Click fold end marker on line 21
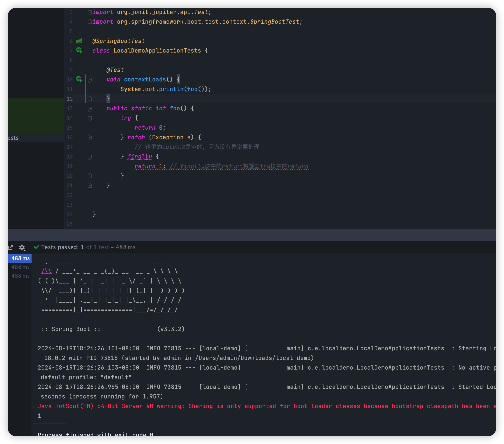The width and height of the screenshot is (504, 444). 90,185
